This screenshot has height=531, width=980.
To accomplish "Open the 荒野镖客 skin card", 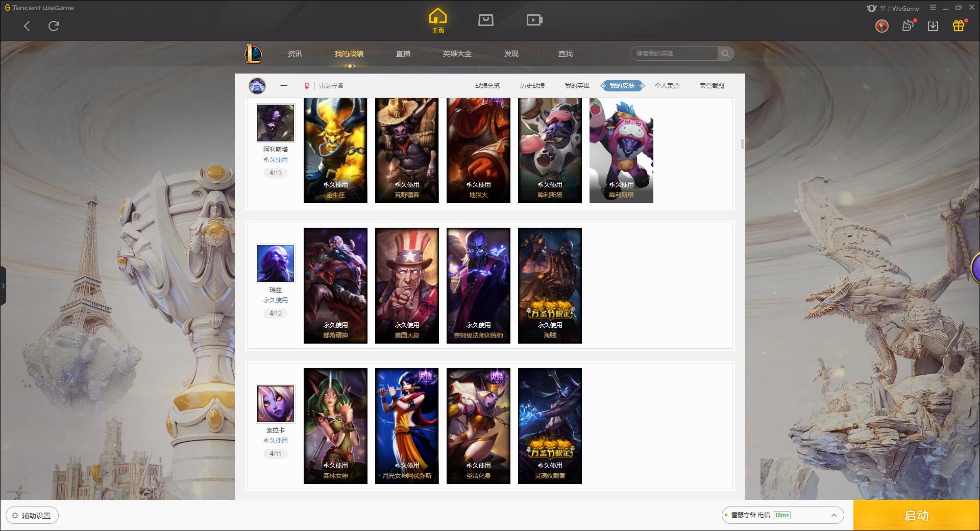I will (407, 151).
